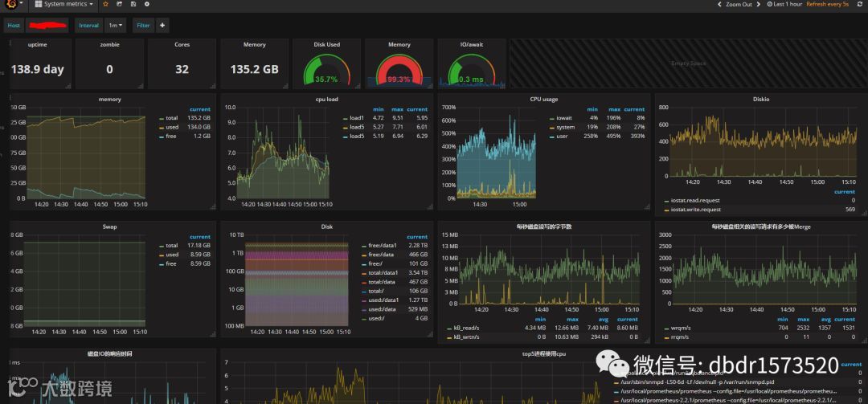Image resolution: width=868 pixels, height=404 pixels.
Task: Click the Cores value 32
Action: 182,70
